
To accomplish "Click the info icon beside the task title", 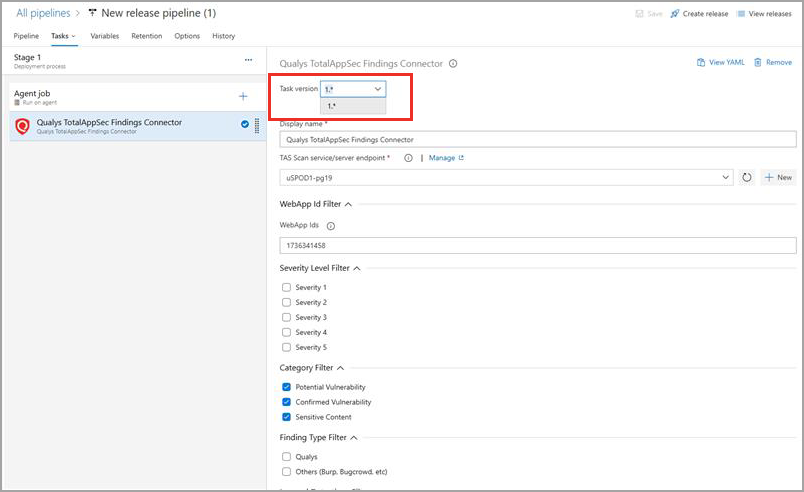I will pyautogui.click(x=453, y=63).
